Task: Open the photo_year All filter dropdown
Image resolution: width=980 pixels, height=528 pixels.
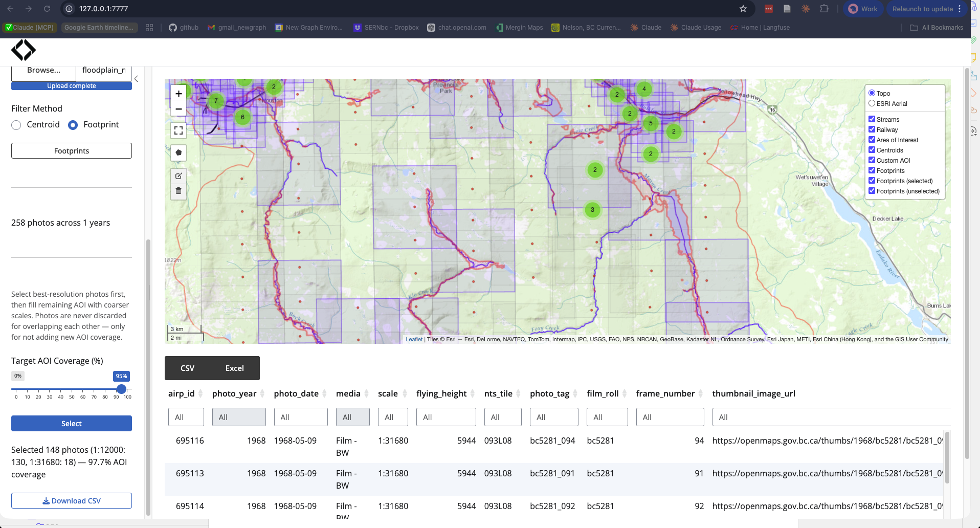Action: point(238,417)
